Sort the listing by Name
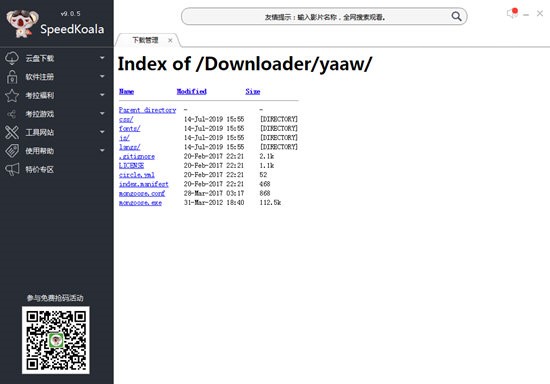Screen dimensions: 550x384 [x=126, y=92]
